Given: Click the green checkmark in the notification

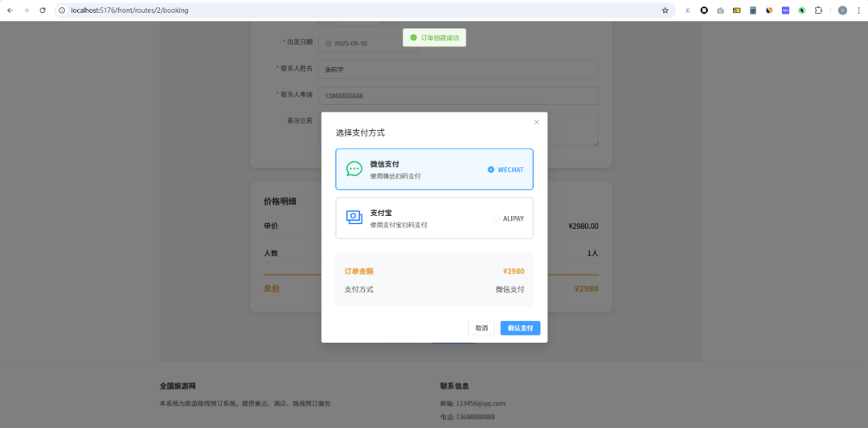Looking at the screenshot, I should point(413,38).
